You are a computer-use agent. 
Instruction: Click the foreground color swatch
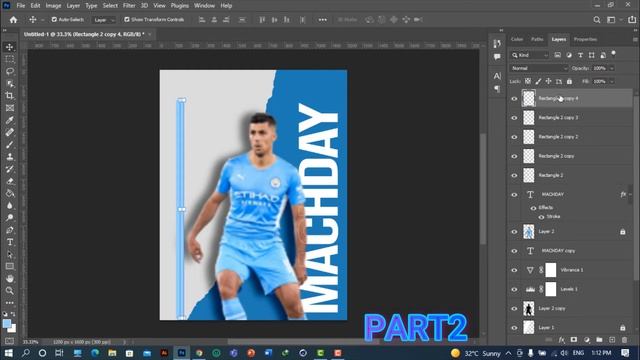point(7,324)
